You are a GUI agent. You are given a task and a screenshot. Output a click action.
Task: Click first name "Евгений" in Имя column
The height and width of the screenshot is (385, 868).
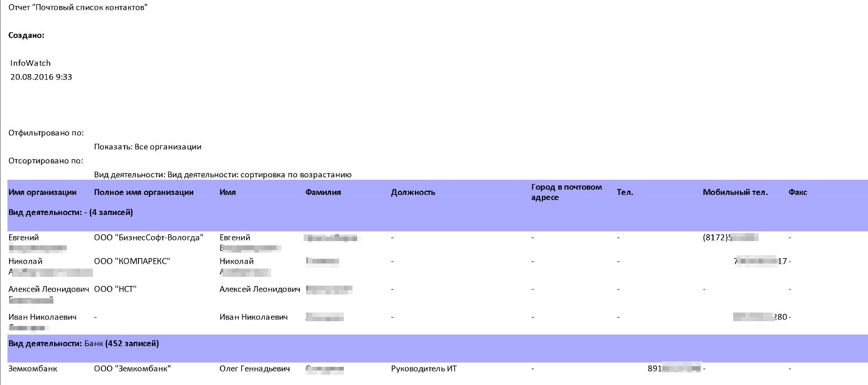point(235,237)
